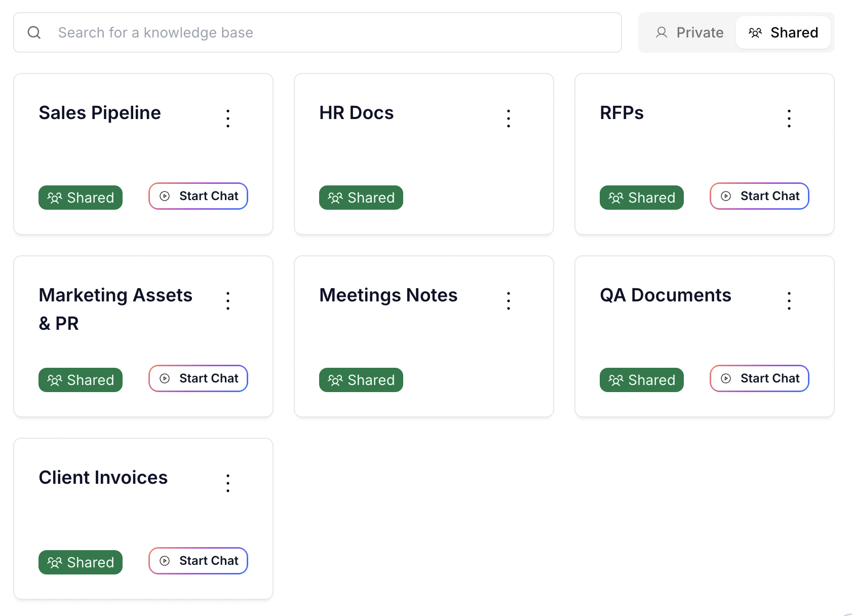Open the Client Invoices three-dot menu
This screenshot has width=852, height=616.
coord(228,483)
